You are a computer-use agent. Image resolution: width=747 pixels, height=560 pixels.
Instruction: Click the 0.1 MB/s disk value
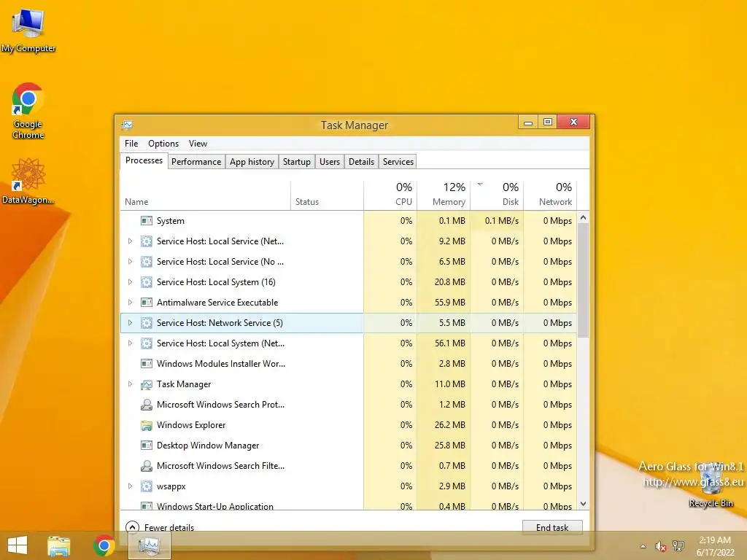502,221
